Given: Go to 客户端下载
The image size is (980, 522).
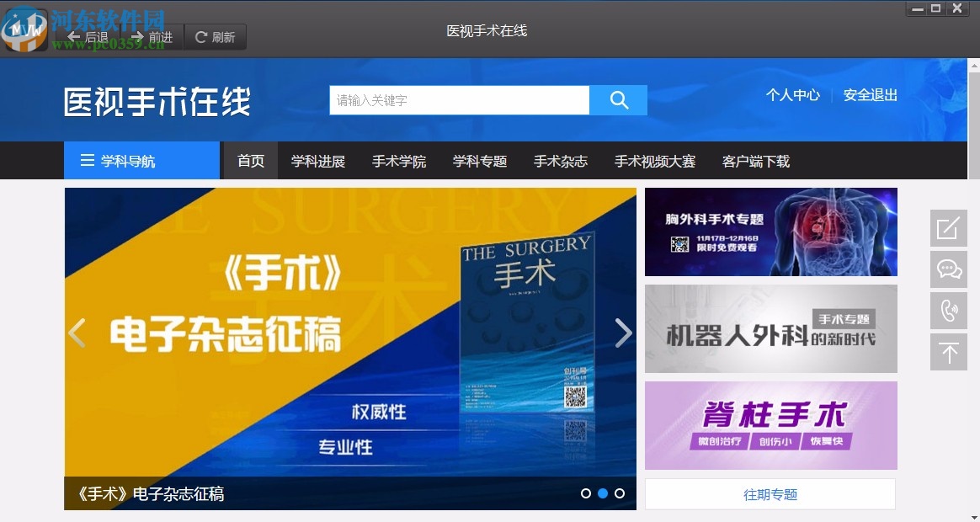Looking at the screenshot, I should [755, 161].
